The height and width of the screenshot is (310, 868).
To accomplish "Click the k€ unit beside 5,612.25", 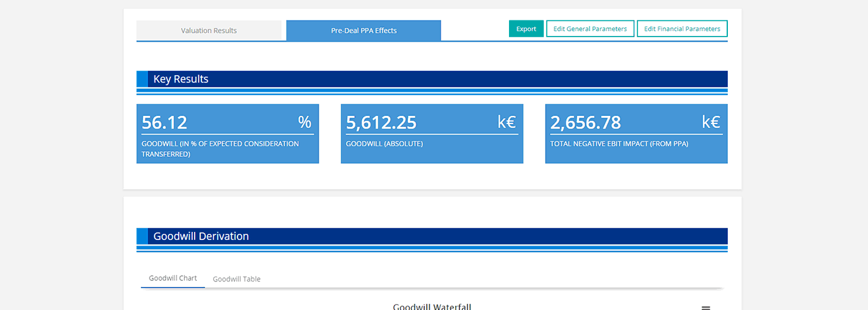I will tap(507, 122).
